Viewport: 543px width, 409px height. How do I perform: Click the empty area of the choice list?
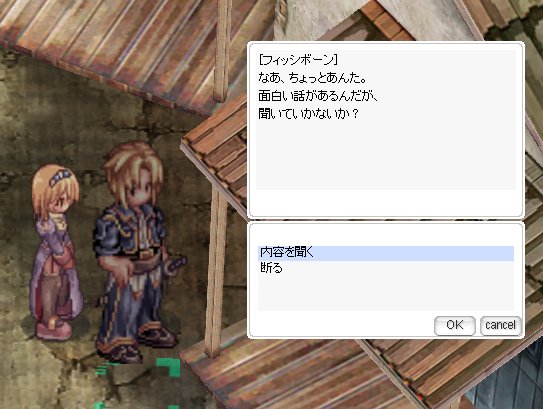pyautogui.click(x=385, y=293)
